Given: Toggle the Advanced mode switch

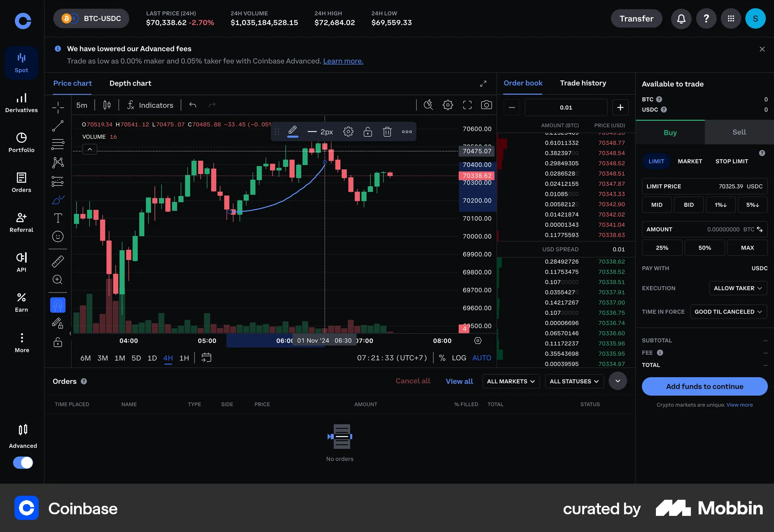Looking at the screenshot, I should 23,463.
